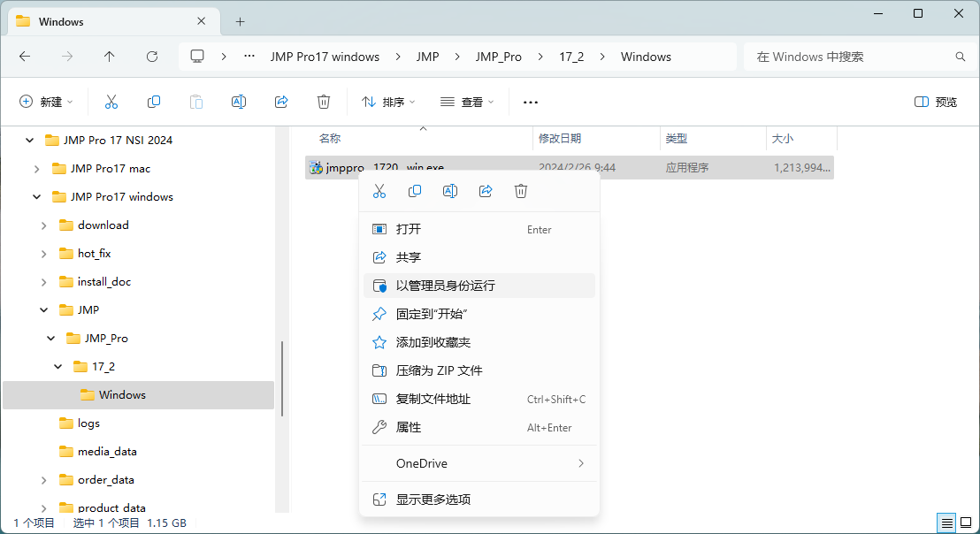980x534 pixels.
Task: Refresh the current folder view
Action: [x=152, y=57]
